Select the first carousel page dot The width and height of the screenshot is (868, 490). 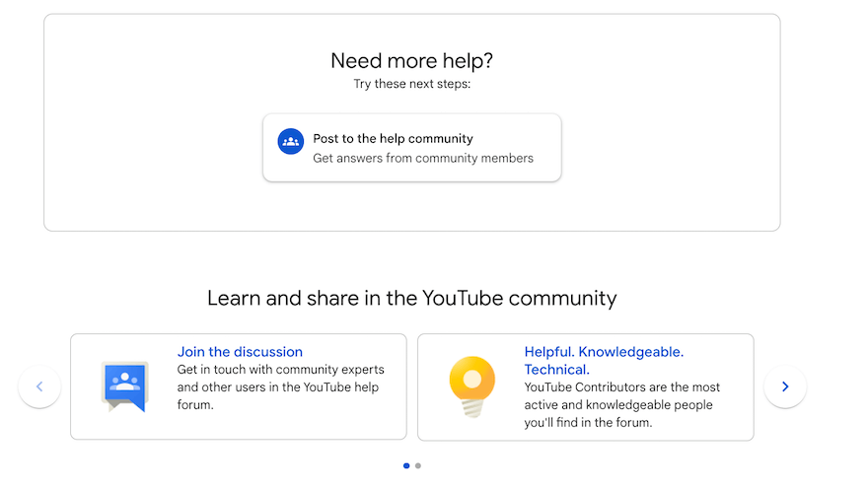[x=406, y=465]
